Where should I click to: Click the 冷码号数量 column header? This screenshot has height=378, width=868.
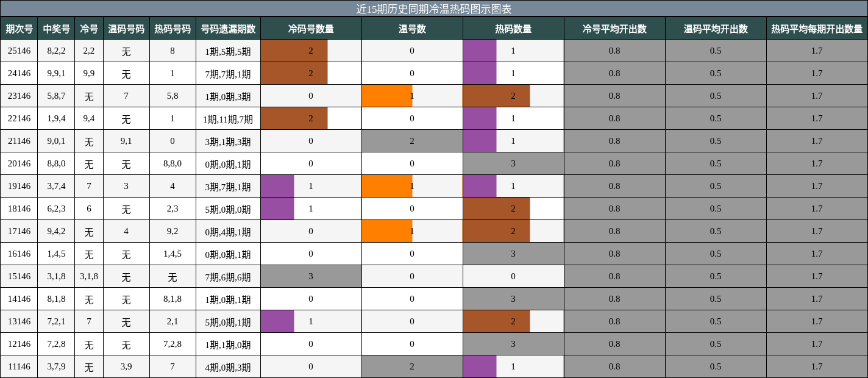pyautogui.click(x=311, y=29)
